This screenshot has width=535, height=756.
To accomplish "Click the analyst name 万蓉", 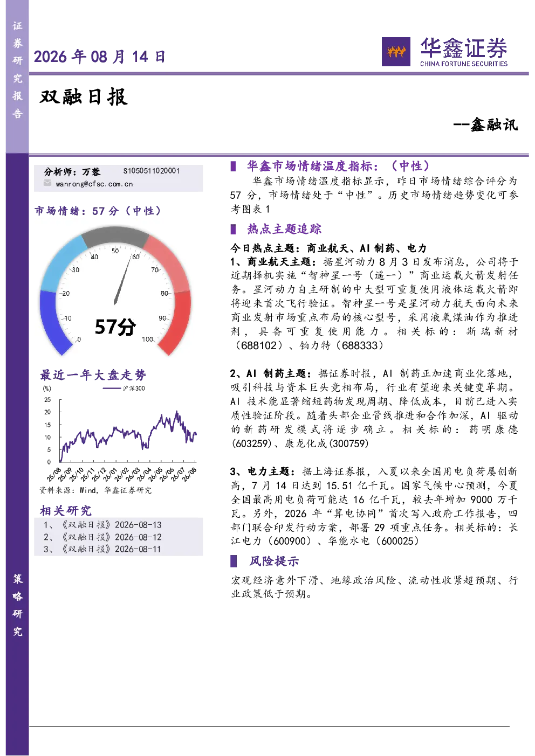I will coord(91,171).
